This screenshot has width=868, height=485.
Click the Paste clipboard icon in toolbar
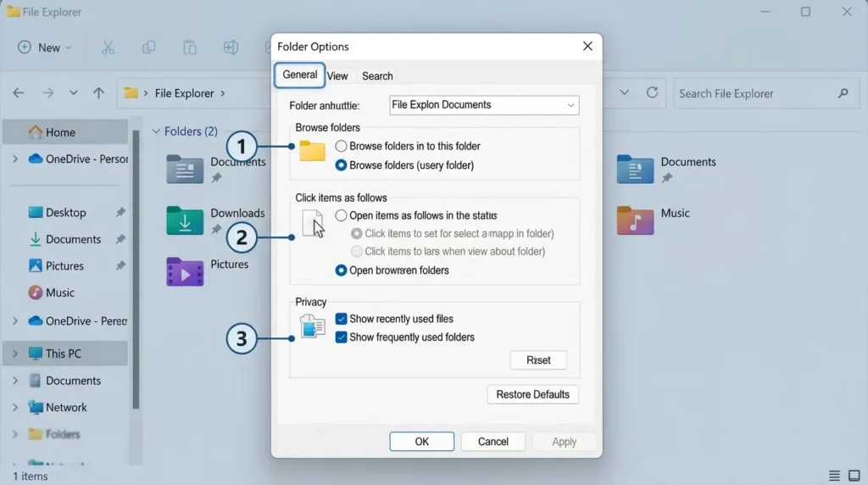coord(190,47)
